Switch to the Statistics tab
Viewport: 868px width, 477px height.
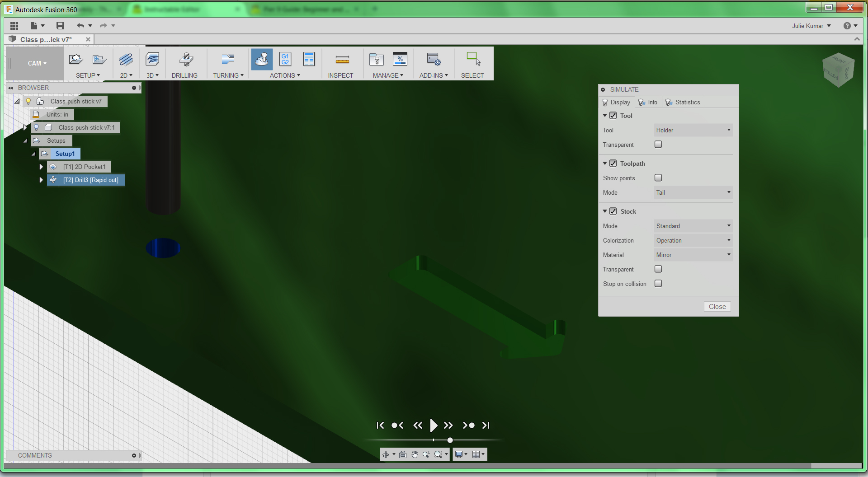click(x=683, y=103)
